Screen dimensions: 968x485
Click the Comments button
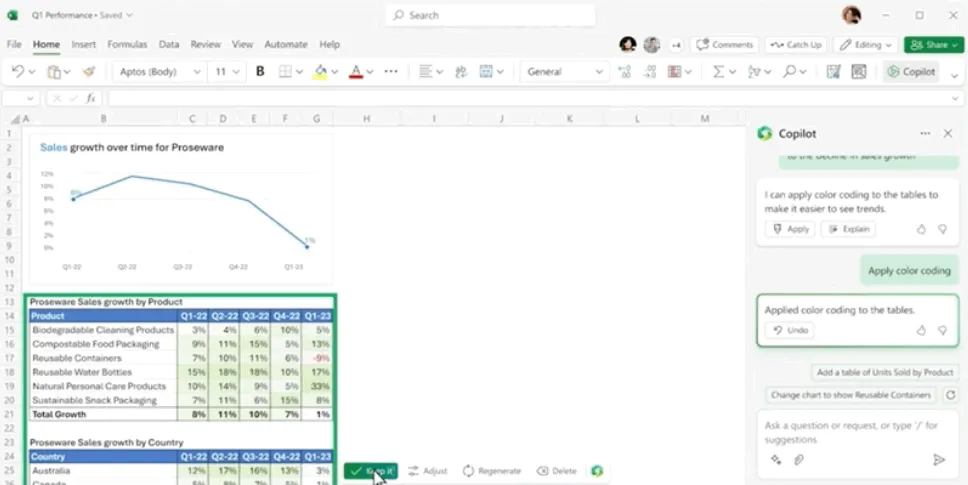point(725,44)
